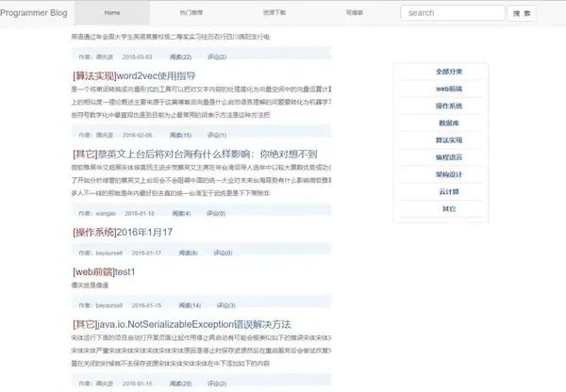
Task: Open the 2016年1月17 post
Action: click(144, 232)
